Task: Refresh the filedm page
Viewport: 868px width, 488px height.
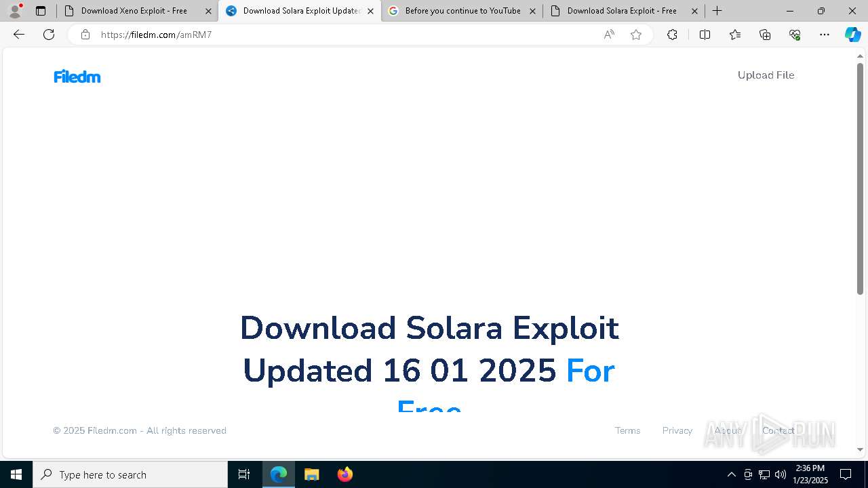Action: pyautogui.click(x=49, y=35)
